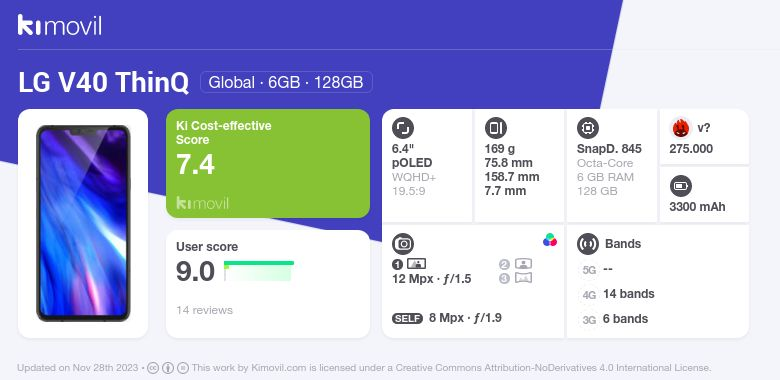Image resolution: width=780 pixels, height=380 pixels.
Task: Click the processor chip icon above SnapD. 845
Action: pos(587,128)
